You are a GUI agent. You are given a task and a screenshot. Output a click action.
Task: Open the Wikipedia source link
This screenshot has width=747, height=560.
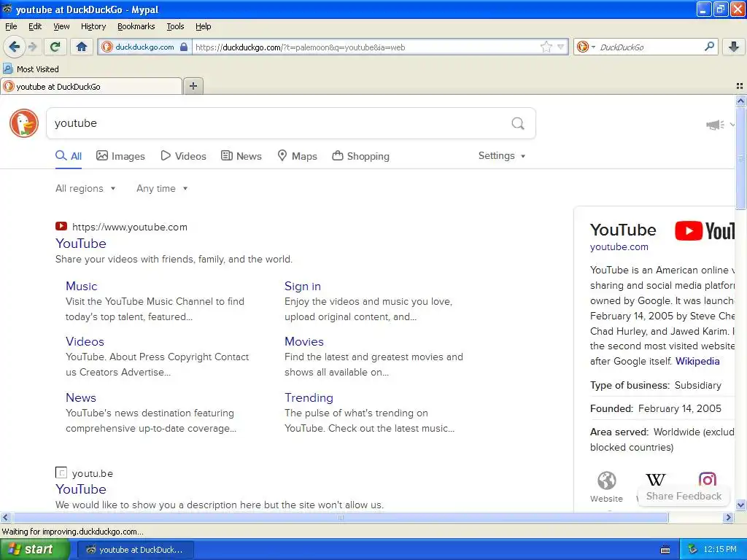coord(697,361)
